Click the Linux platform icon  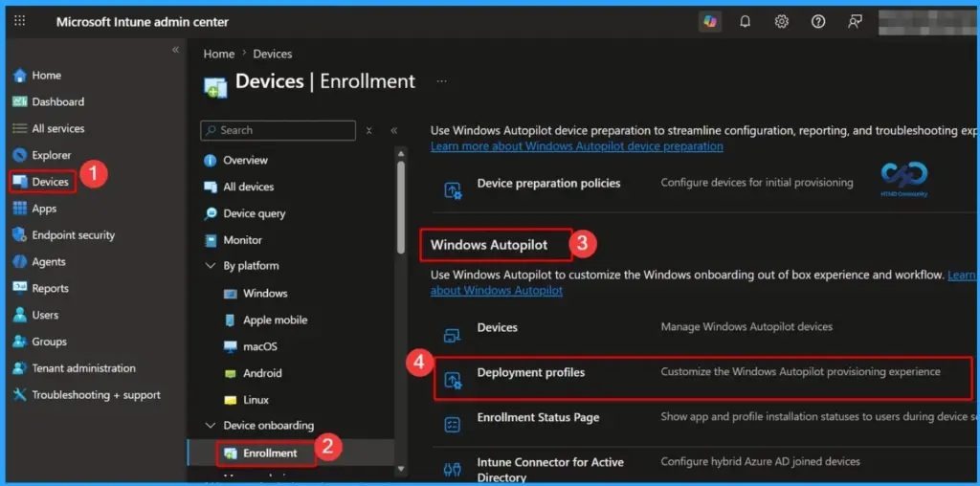point(231,400)
